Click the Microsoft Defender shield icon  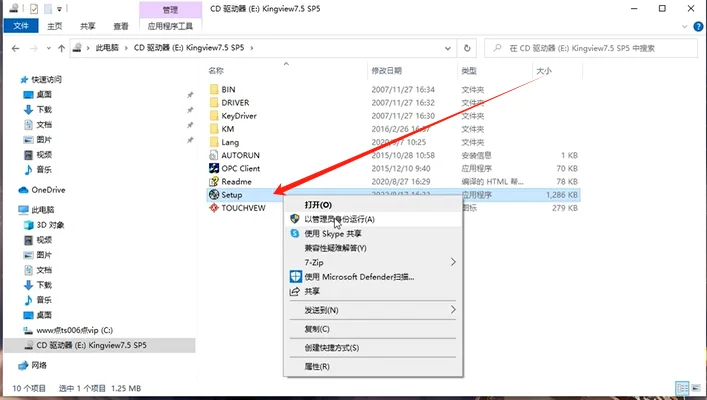pyautogui.click(x=295, y=276)
